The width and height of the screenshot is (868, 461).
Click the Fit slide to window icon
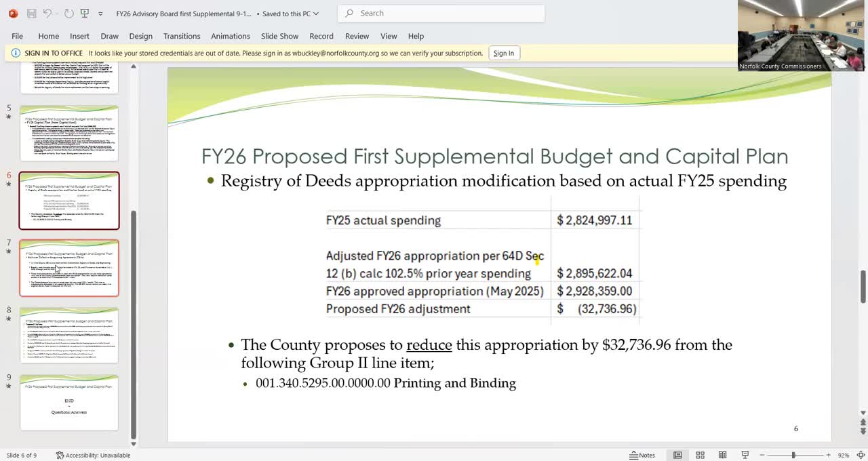860,455
